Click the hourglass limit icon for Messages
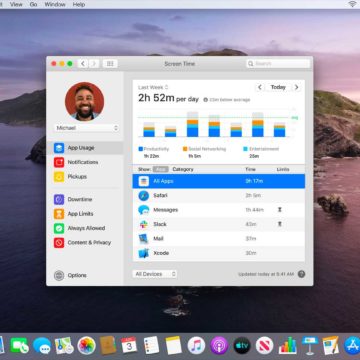Image resolution: width=360 pixels, height=360 pixels. click(x=280, y=210)
